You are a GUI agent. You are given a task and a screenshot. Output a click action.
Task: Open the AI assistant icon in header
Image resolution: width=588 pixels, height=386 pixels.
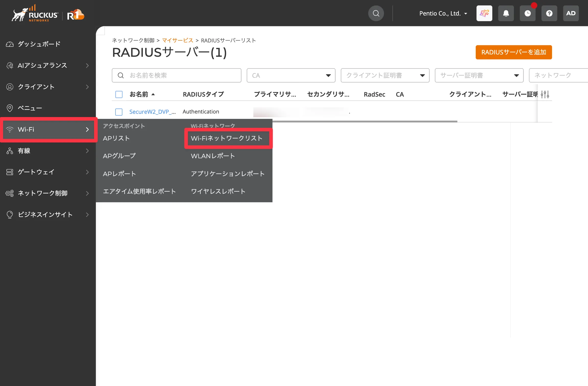(484, 13)
